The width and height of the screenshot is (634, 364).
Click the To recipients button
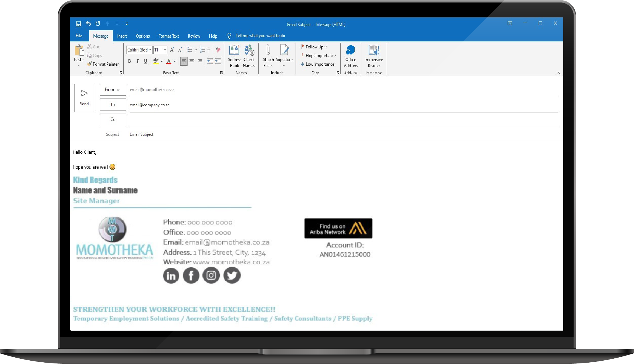click(113, 105)
